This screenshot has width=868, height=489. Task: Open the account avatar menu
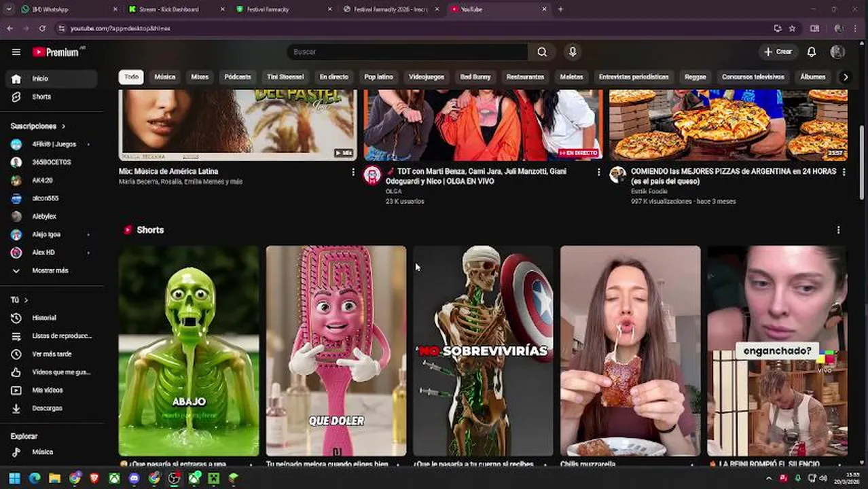click(x=837, y=52)
